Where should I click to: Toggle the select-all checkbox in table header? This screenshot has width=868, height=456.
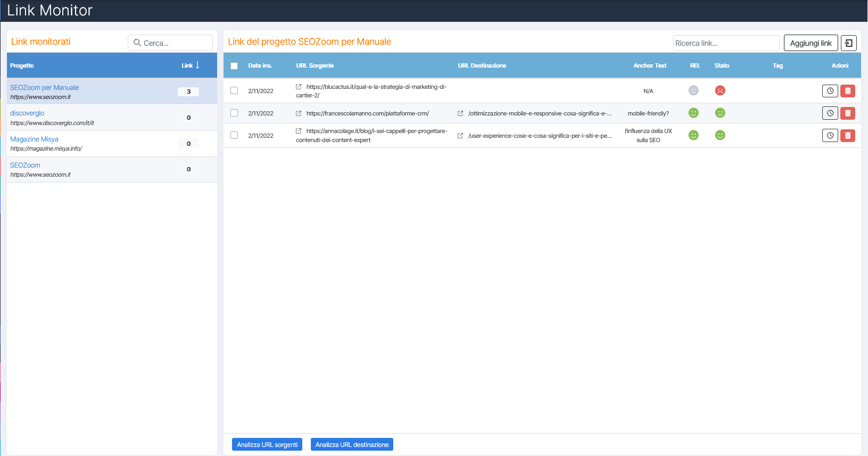234,66
